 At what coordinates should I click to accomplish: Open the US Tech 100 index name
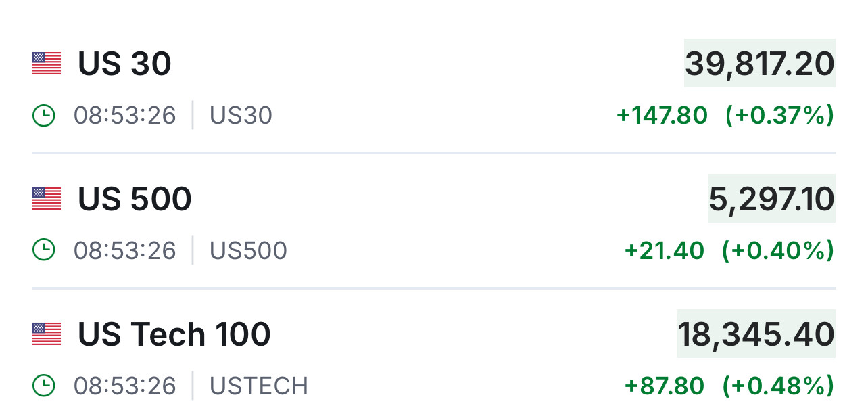[174, 335]
